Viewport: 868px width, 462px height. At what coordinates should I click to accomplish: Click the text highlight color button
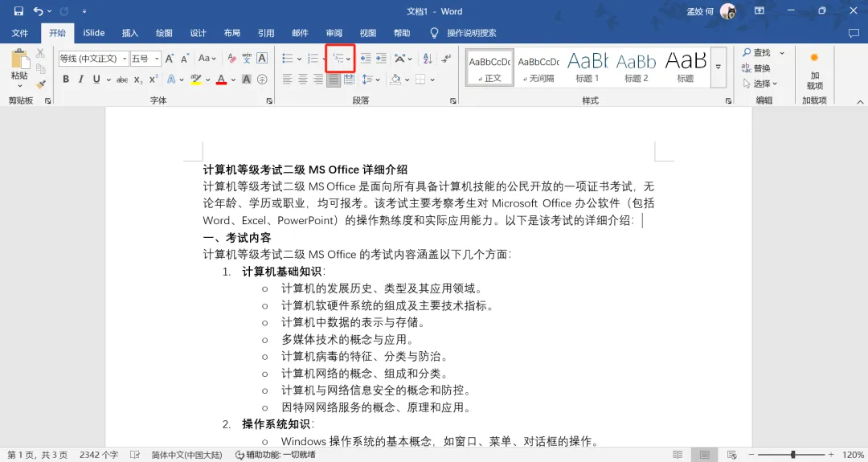click(x=196, y=80)
